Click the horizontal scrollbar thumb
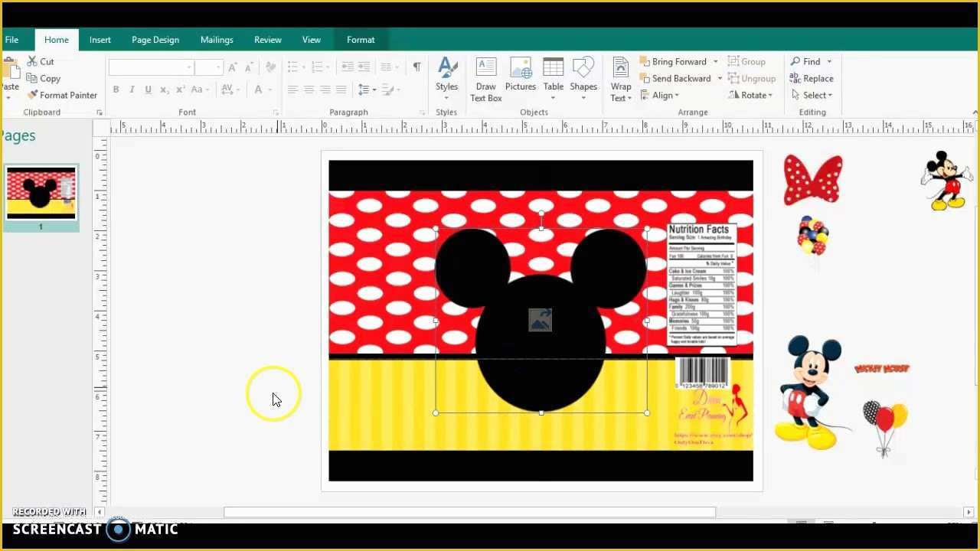Viewport: 980px width, 551px height. point(469,512)
